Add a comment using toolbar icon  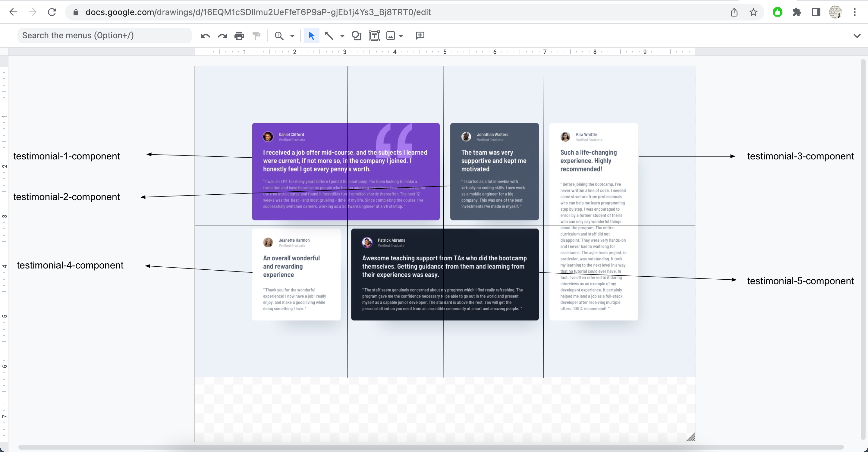click(x=420, y=36)
